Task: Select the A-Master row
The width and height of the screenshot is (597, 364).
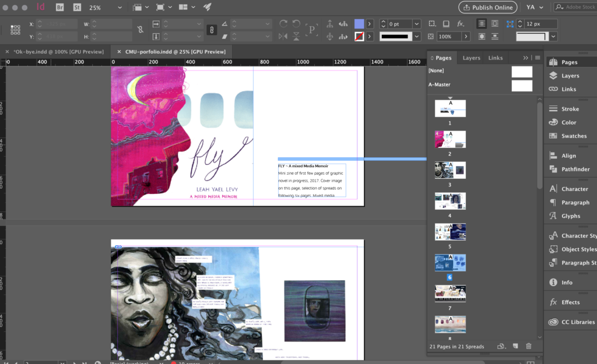Action: click(x=480, y=84)
